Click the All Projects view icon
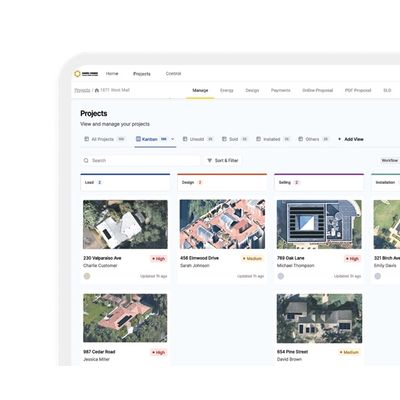Screen dimensions: 400x400 tap(87, 139)
